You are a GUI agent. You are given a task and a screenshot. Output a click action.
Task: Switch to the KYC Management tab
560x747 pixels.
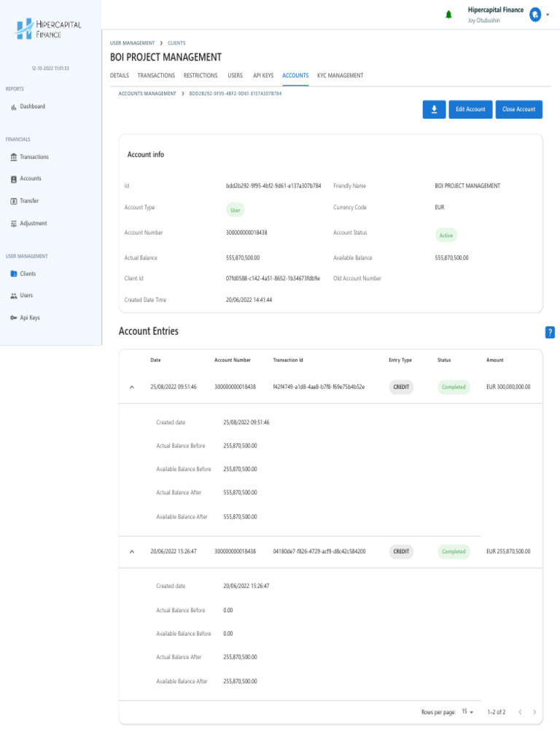[x=340, y=75]
